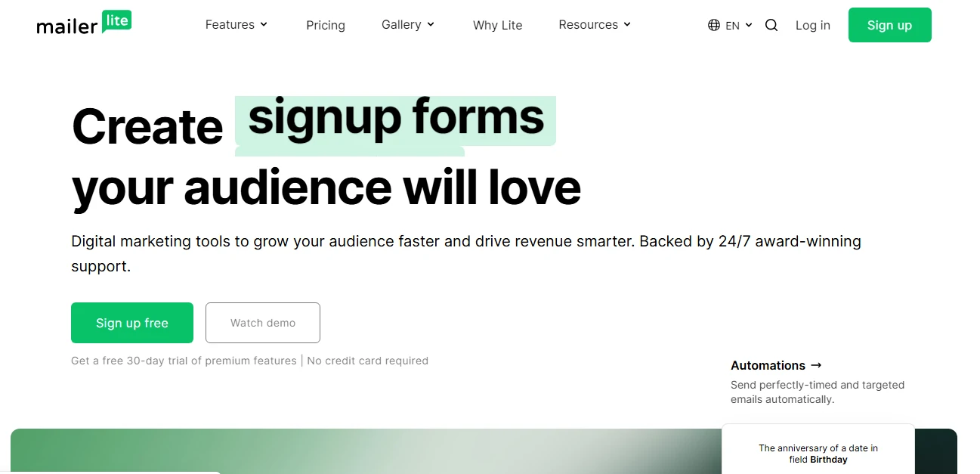The height and width of the screenshot is (474, 980).
Task: Click the Birthday anniversary automation card
Action: point(818,449)
